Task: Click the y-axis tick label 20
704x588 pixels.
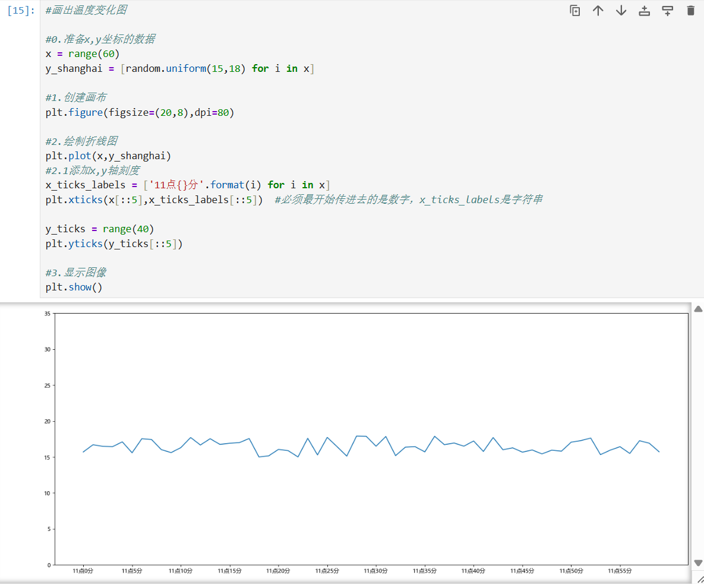Action: 47,422
